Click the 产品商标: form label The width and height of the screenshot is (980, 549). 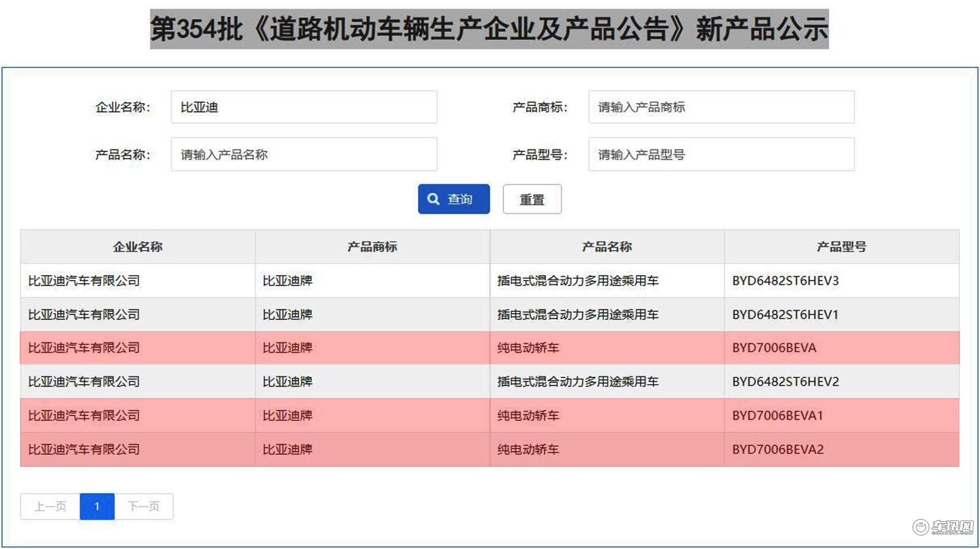540,107
